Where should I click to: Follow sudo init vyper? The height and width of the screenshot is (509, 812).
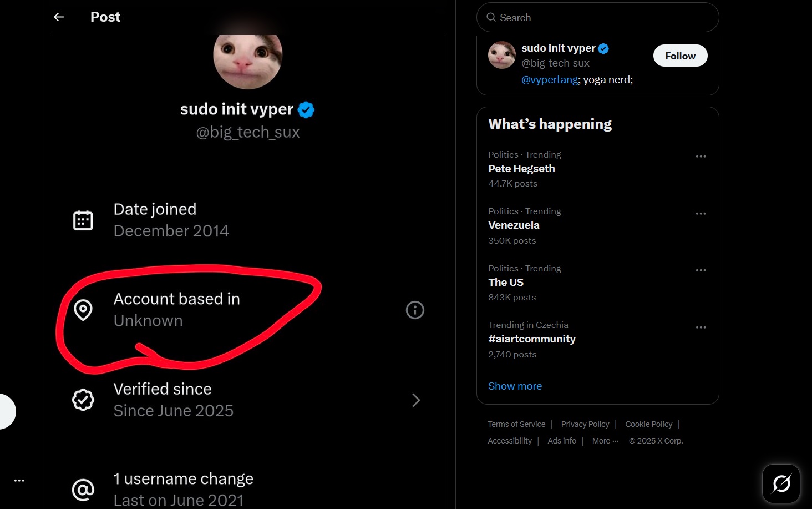(x=680, y=56)
